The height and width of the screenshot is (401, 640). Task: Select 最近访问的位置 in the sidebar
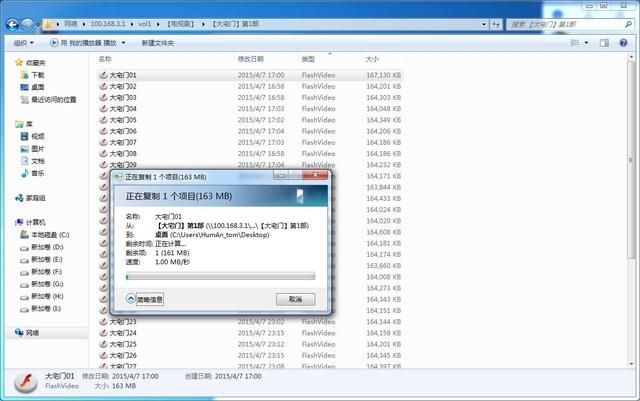pyautogui.click(x=53, y=100)
